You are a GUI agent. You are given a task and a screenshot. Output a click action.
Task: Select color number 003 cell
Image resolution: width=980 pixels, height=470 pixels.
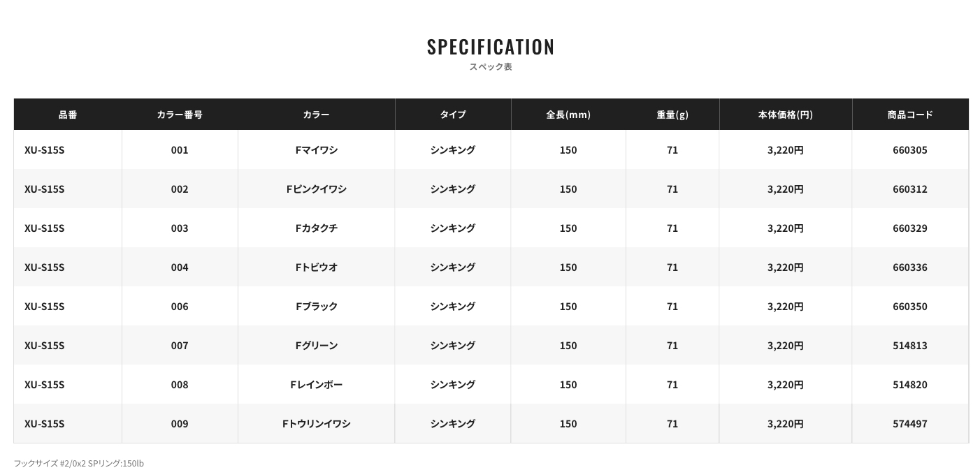180,228
